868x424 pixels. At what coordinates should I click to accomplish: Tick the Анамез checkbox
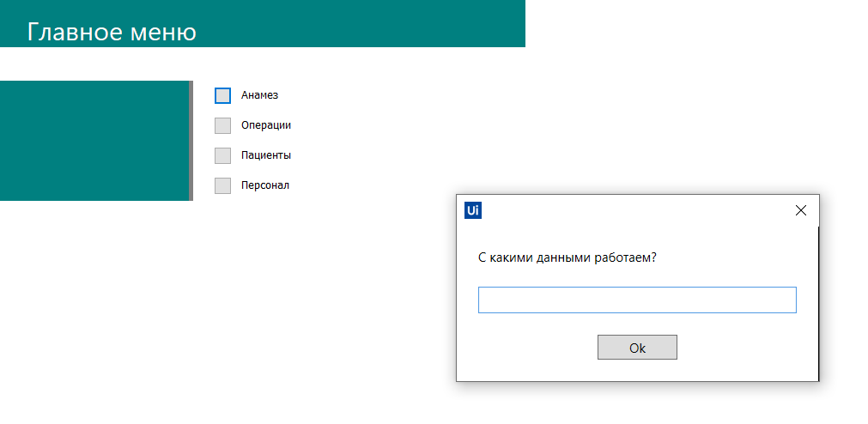pos(222,96)
